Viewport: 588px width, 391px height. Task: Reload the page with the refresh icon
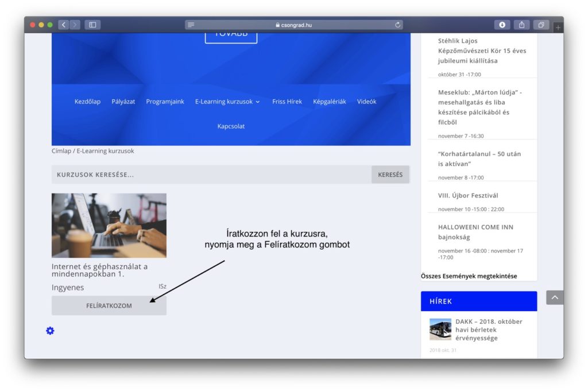[397, 25]
